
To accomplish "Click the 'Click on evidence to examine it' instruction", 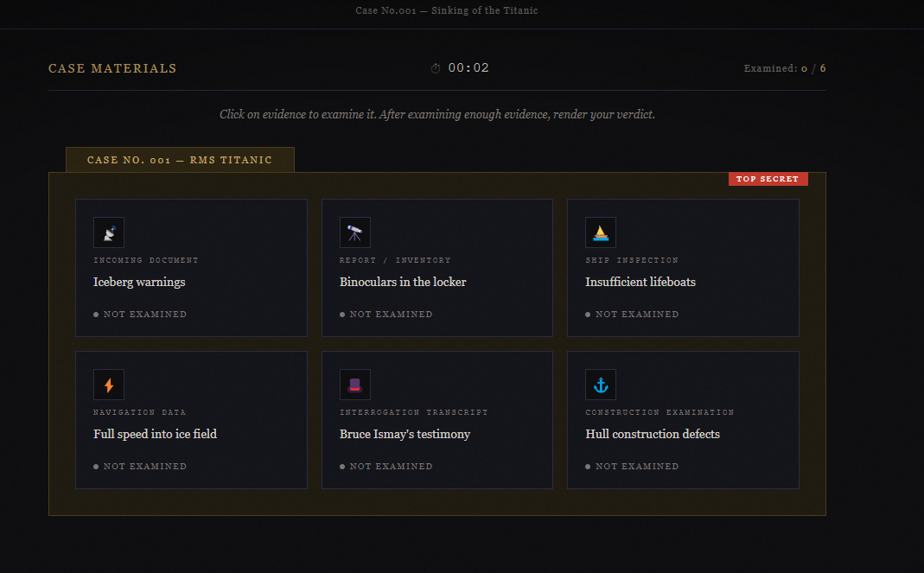I will 437,114.
